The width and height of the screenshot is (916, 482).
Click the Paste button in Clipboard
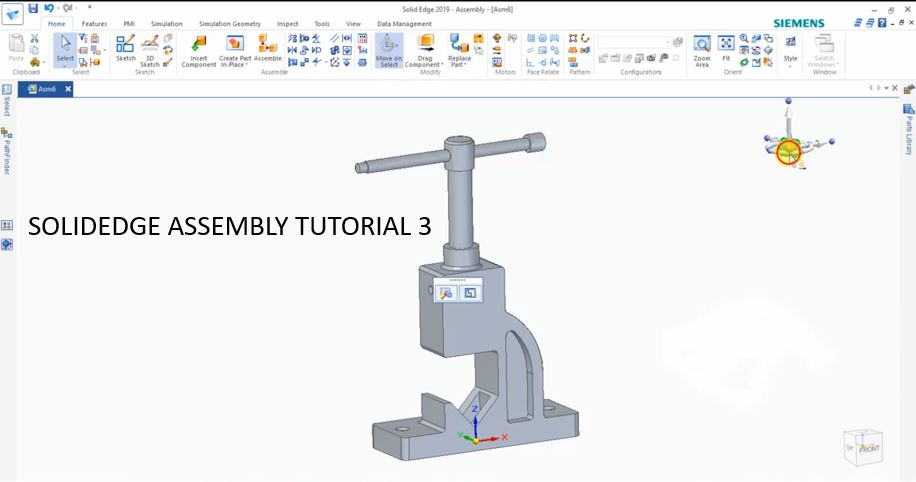(16, 48)
